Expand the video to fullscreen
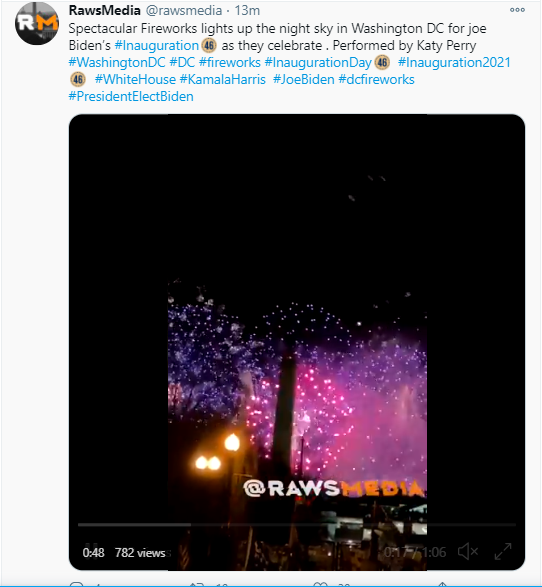This screenshot has height=587, width=542. coord(503,551)
